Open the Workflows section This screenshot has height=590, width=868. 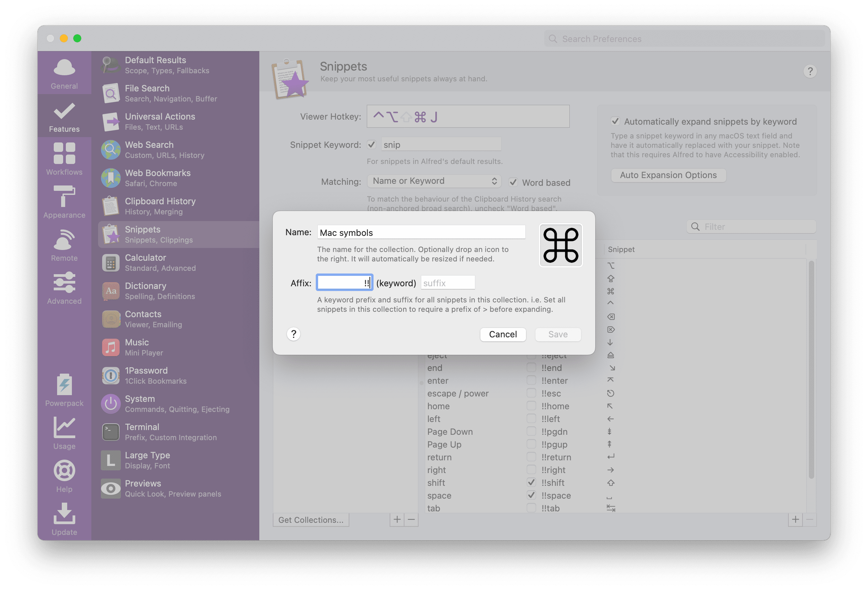click(x=64, y=159)
